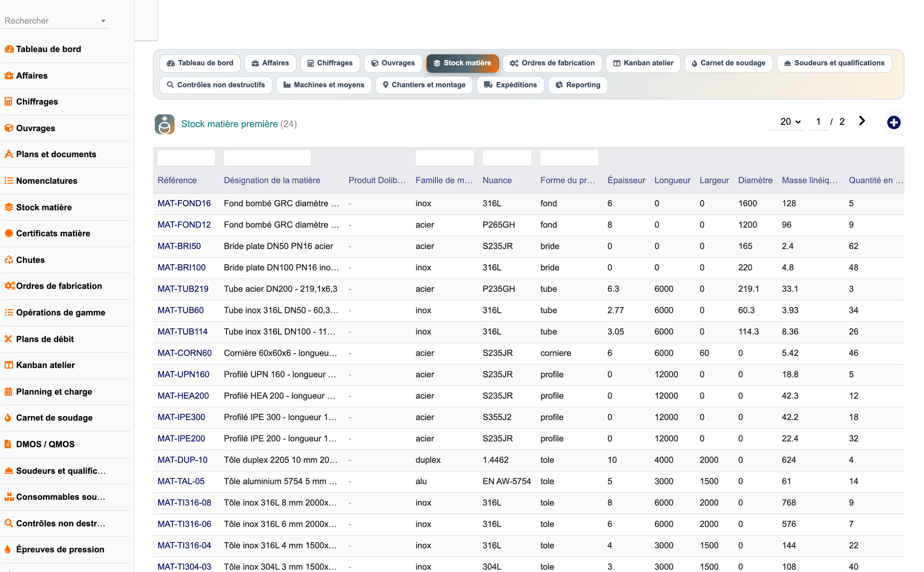This screenshot has width=924, height=572.
Task: Click the Stock matière première title link
Action: pos(229,124)
